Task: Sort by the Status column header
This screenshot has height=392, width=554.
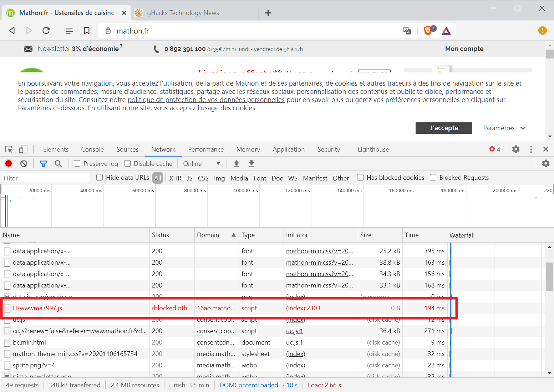Action: point(172,235)
